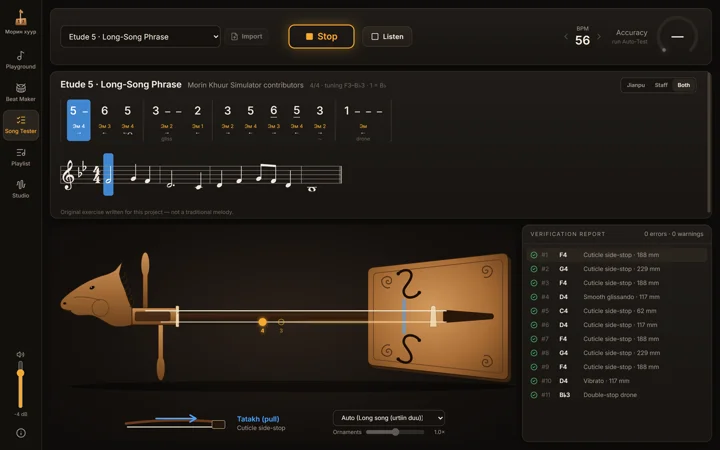Click the hollow finger marker 3 on neck
This screenshot has height=450, width=720.
point(281,322)
